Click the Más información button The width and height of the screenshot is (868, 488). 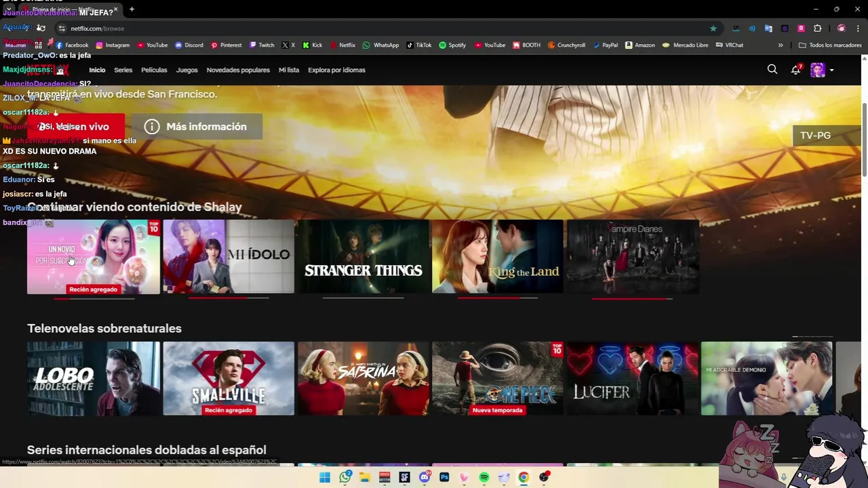click(x=196, y=127)
